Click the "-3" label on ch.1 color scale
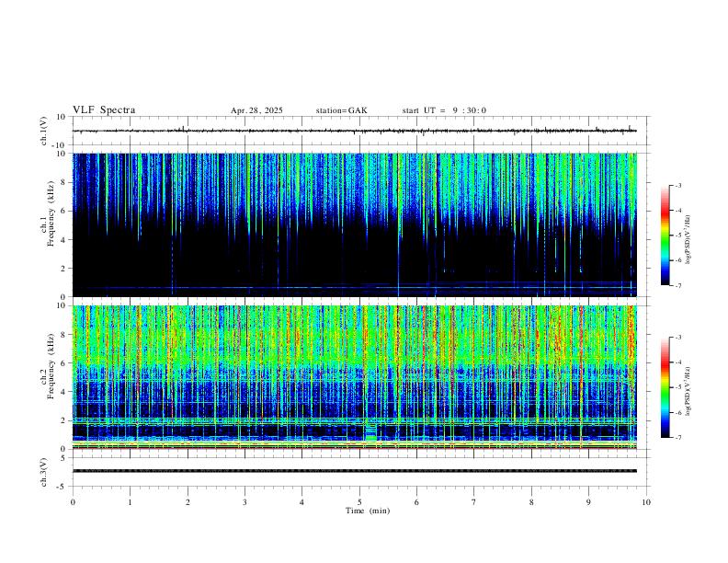 tap(678, 185)
